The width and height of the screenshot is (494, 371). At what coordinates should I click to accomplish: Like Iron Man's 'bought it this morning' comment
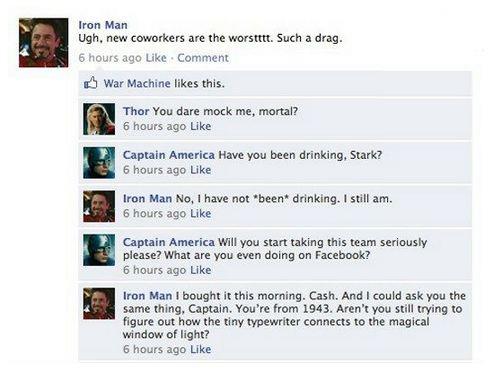pos(201,349)
